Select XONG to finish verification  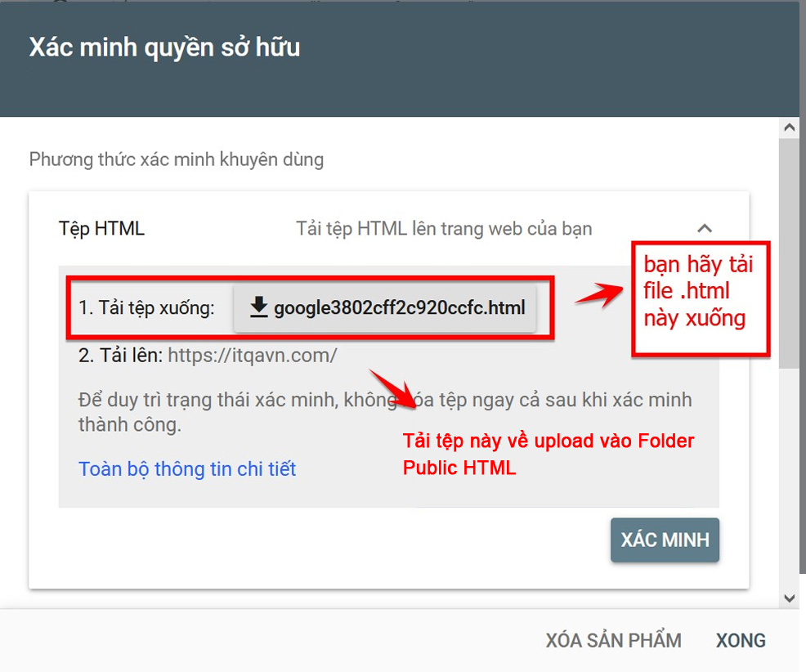coord(740,640)
